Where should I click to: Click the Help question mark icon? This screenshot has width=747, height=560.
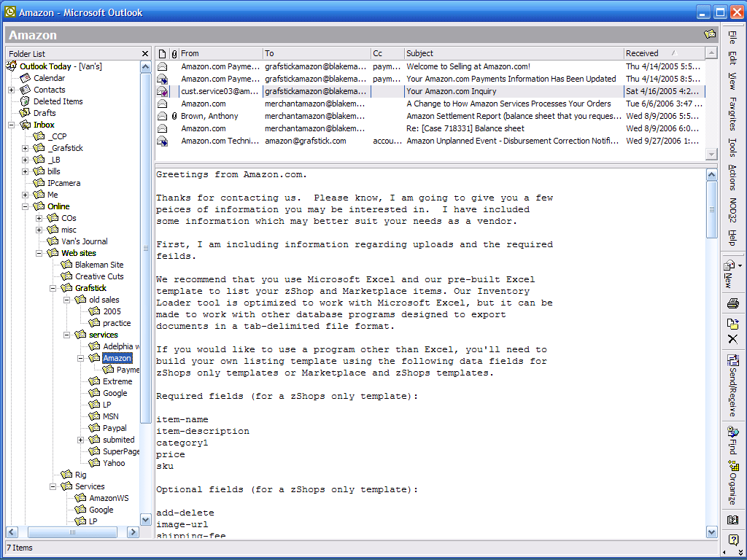point(732,540)
